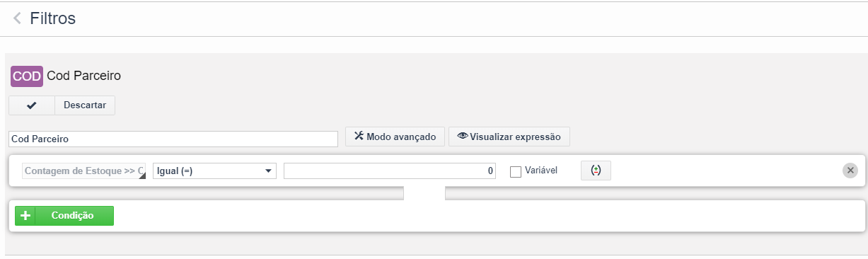Click the purple COD badge

(x=27, y=76)
